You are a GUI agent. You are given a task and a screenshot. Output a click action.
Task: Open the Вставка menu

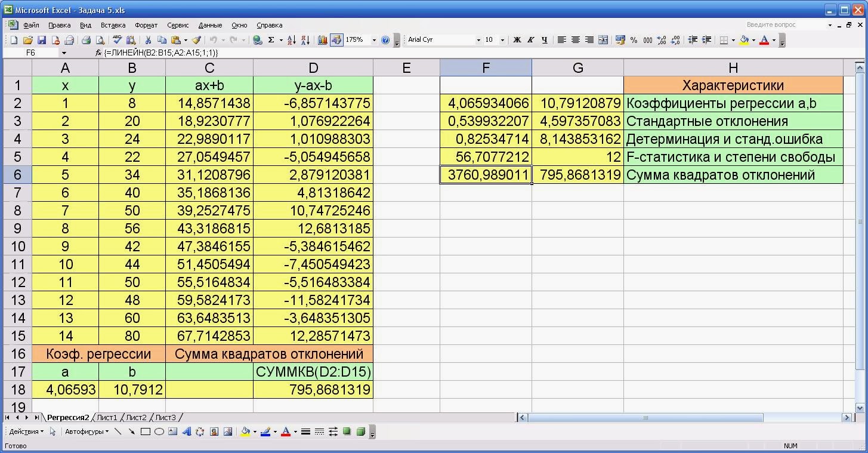(x=113, y=25)
